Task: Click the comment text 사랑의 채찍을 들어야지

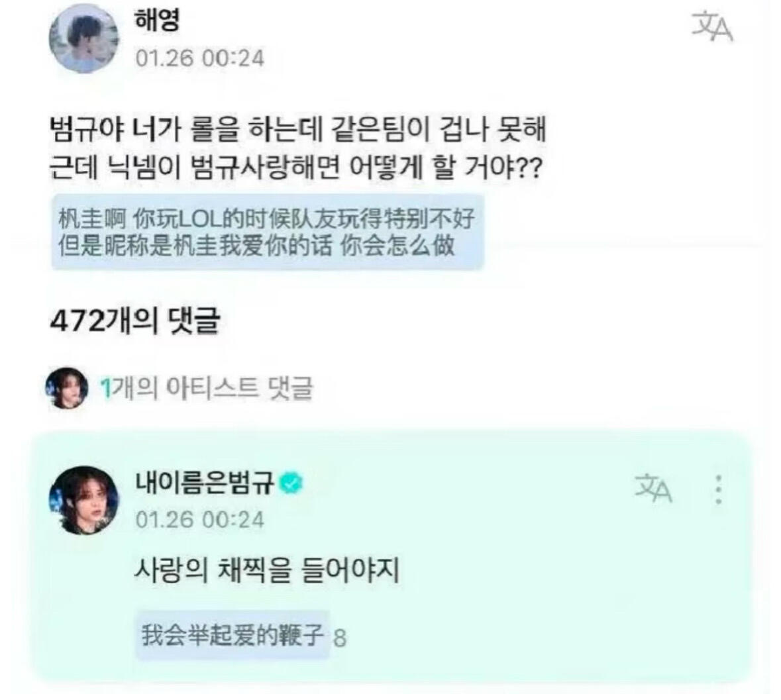Action: coord(267,570)
